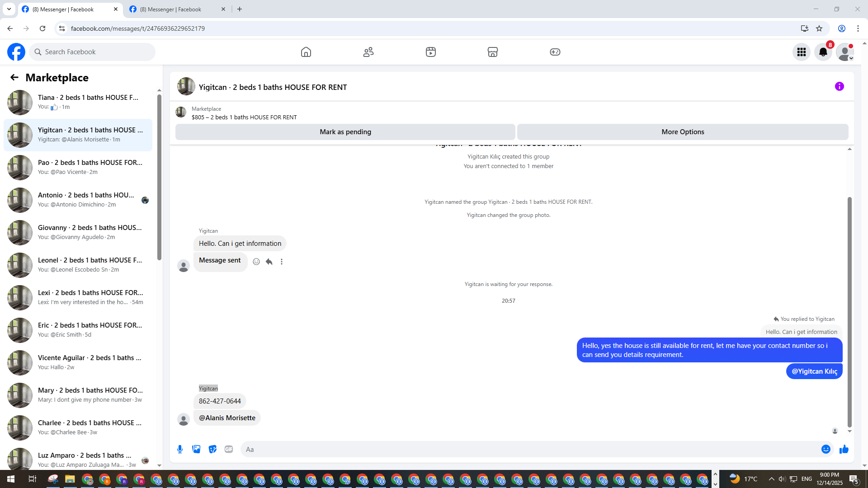Click the Mark as pending button
This screenshot has height=488, width=868.
point(345,132)
